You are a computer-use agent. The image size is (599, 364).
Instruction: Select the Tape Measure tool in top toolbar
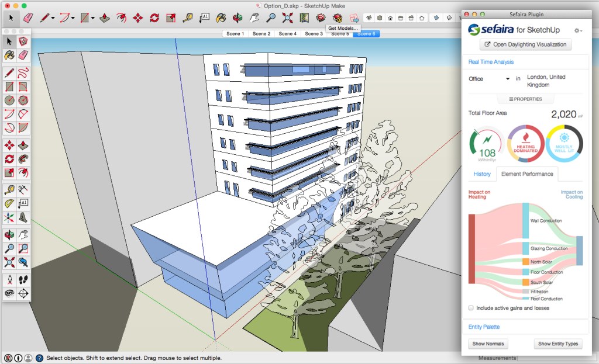pyautogui.click(x=188, y=18)
